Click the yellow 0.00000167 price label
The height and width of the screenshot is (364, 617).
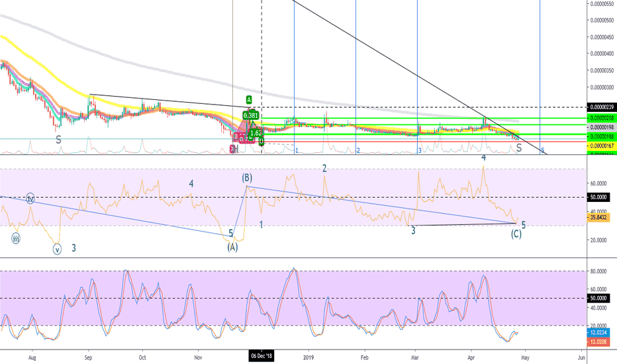(602, 146)
